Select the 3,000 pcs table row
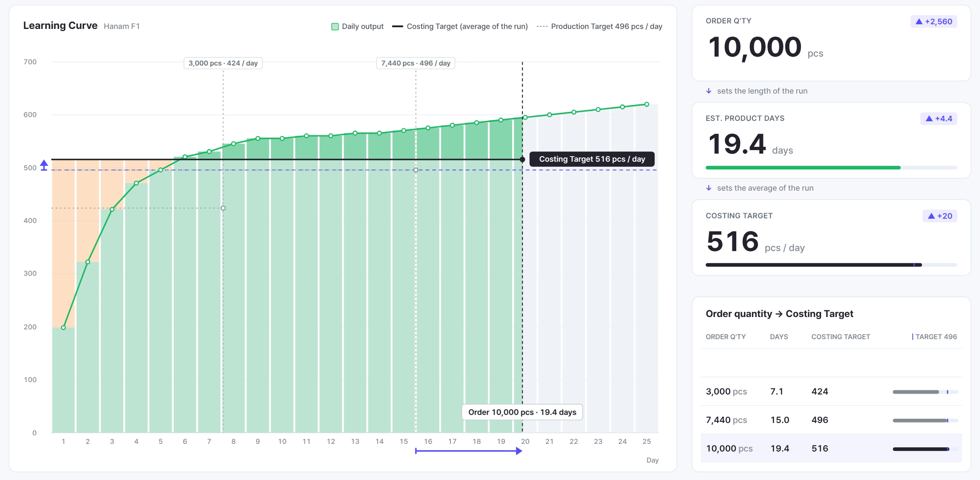 pos(831,391)
